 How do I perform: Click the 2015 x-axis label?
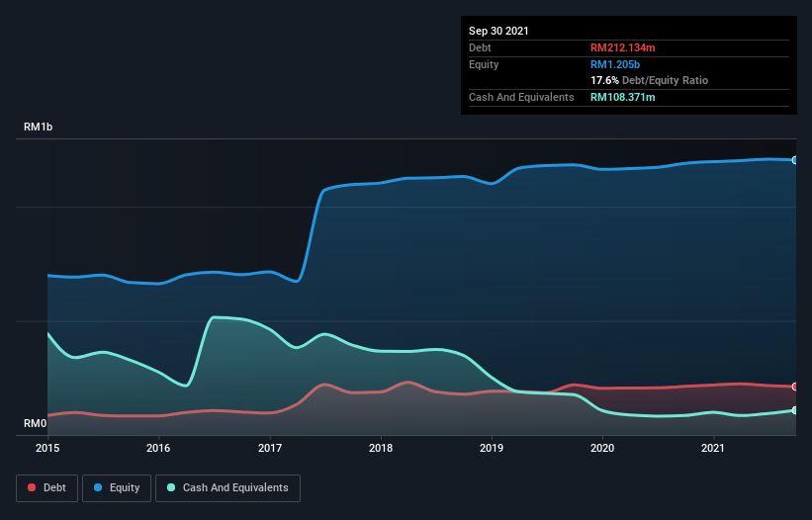click(47, 448)
